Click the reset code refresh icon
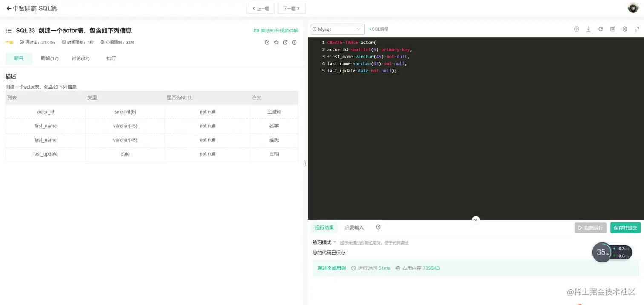 pyautogui.click(x=601, y=29)
